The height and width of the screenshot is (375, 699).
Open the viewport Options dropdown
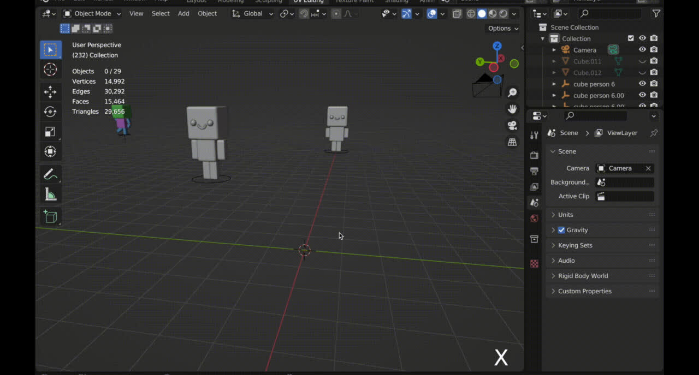(503, 29)
